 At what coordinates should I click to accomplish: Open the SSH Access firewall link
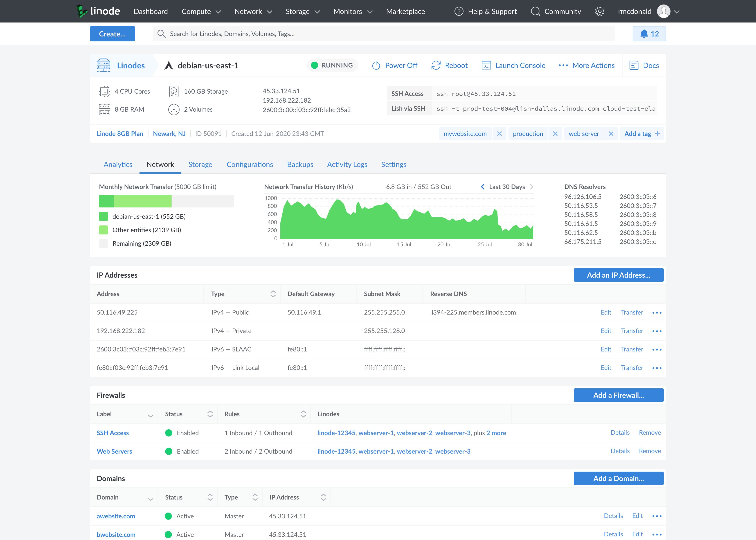pos(113,433)
